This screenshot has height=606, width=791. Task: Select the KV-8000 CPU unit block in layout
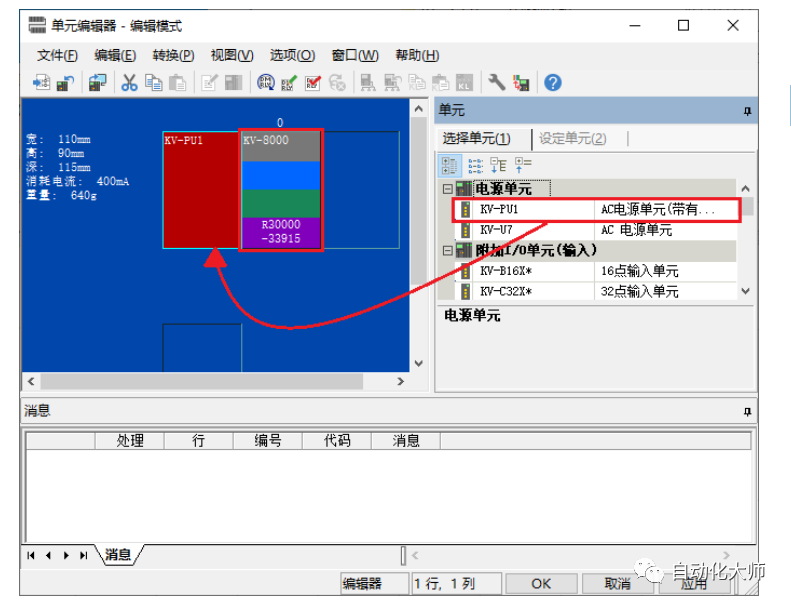(x=281, y=190)
